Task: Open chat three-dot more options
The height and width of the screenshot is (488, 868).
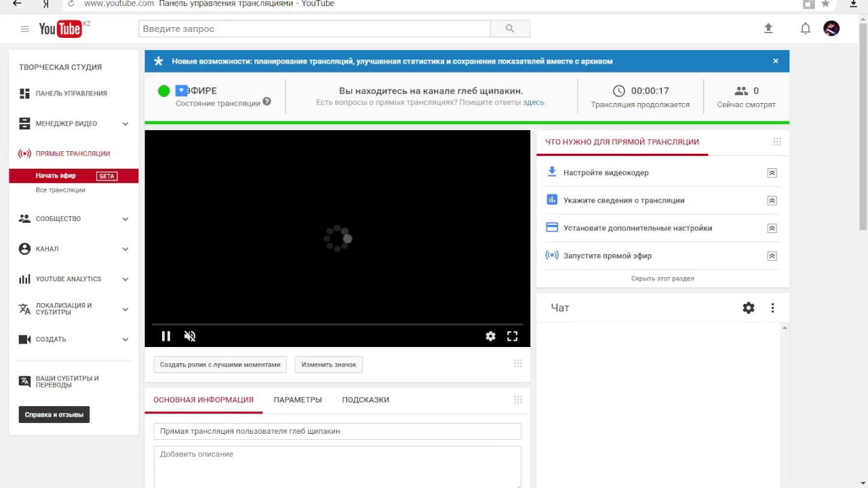Action: [x=772, y=308]
